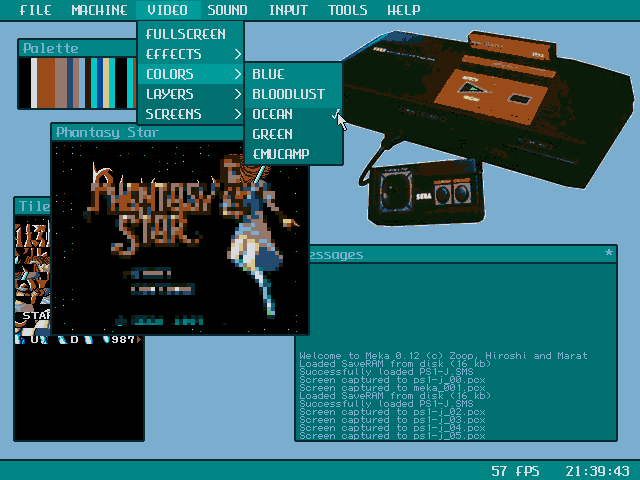Click the Tile viewer window title
The width and height of the screenshot is (640, 480).
[34, 206]
